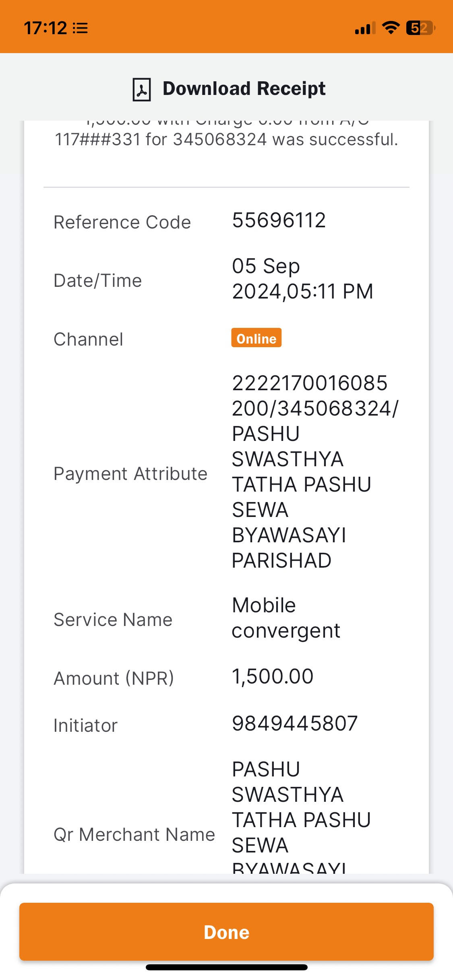Tap the cellular signal bars icon

(x=365, y=28)
